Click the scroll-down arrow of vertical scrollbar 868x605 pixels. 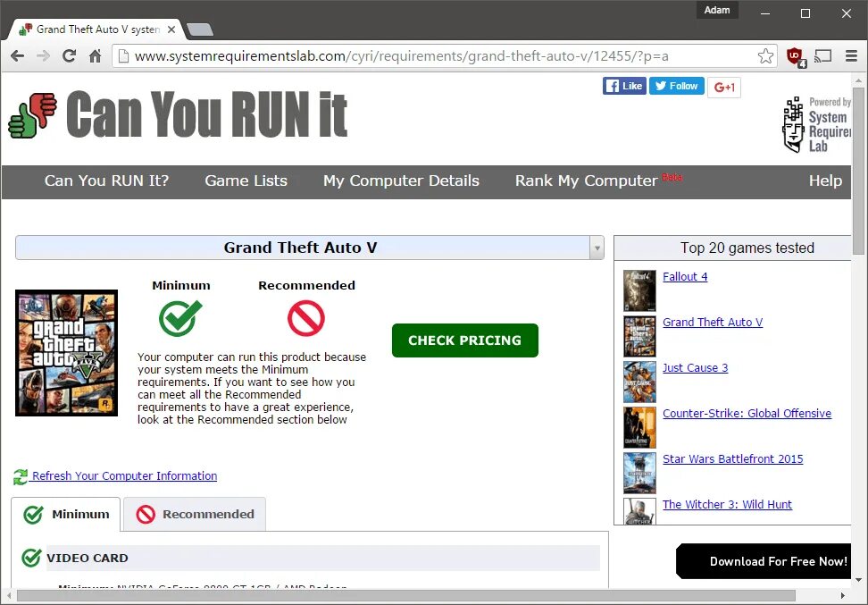click(858, 579)
